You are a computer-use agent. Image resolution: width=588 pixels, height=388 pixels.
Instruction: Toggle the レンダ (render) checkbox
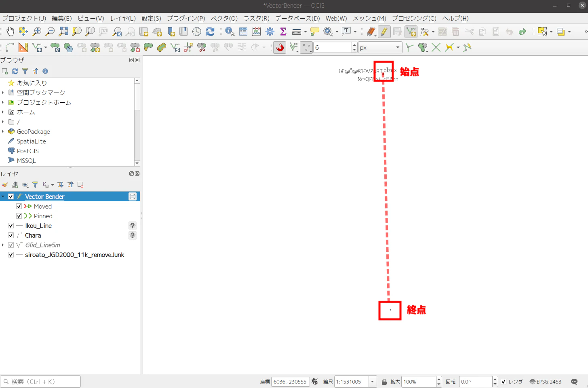click(504, 382)
